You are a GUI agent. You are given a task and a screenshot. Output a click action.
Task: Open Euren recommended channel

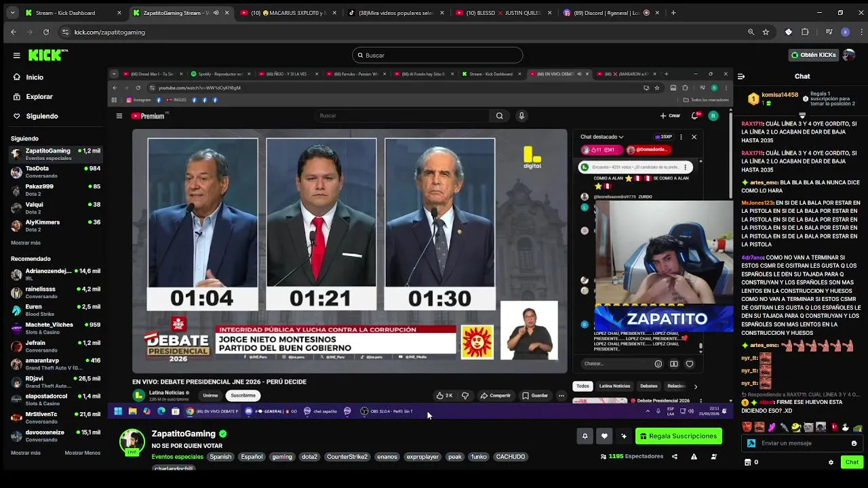pyautogui.click(x=56, y=310)
